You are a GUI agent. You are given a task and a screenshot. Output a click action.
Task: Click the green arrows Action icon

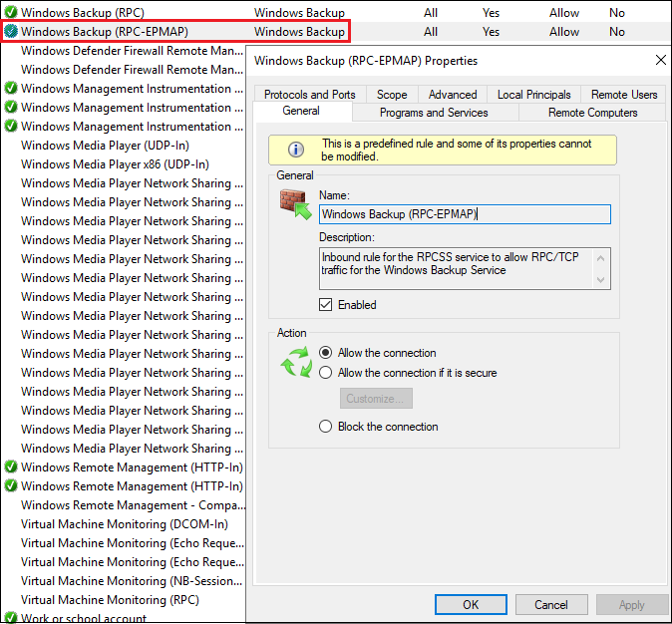(296, 363)
